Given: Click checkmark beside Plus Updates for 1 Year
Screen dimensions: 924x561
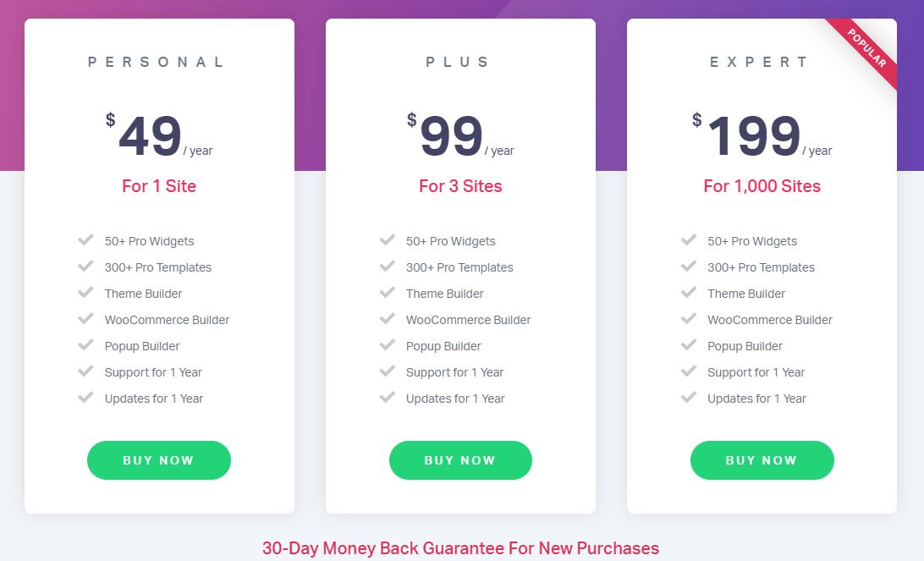Looking at the screenshot, I should 388,397.
